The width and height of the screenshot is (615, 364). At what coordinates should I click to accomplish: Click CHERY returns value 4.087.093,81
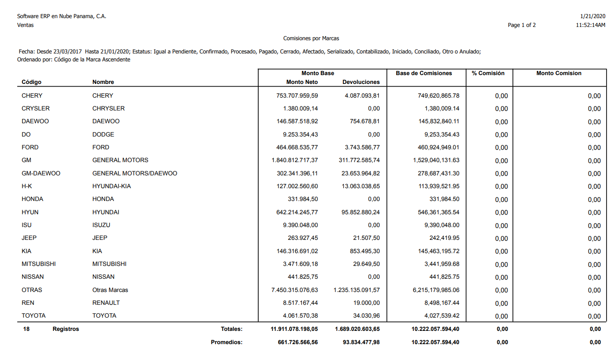[362, 95]
